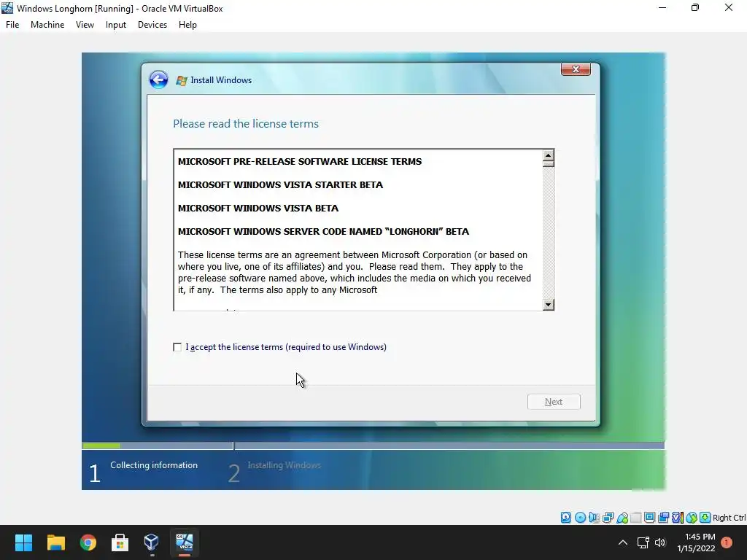Click the recording status icon
Viewport: 747px width, 560px height.
(663, 518)
